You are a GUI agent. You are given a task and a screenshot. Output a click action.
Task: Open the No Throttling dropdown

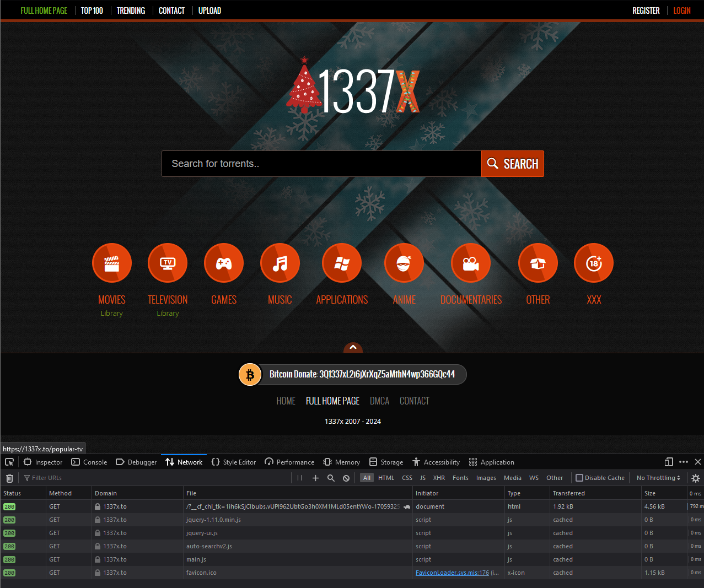658,478
